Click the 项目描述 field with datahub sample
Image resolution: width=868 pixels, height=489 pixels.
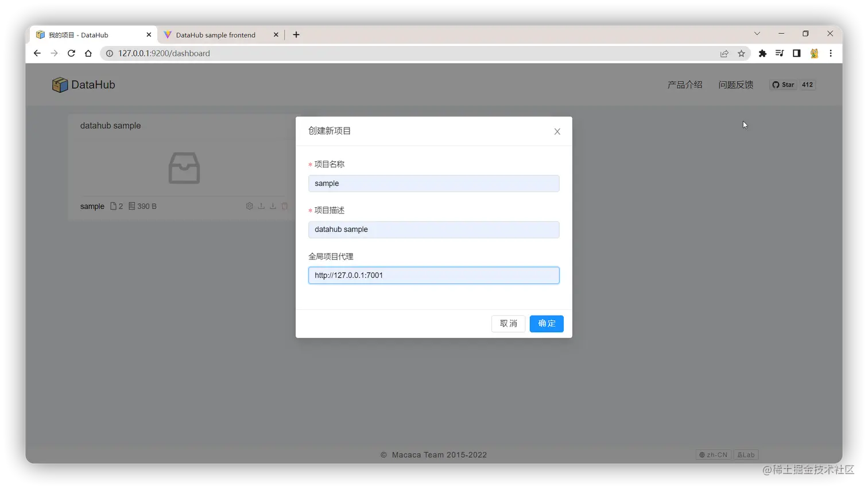(433, 230)
